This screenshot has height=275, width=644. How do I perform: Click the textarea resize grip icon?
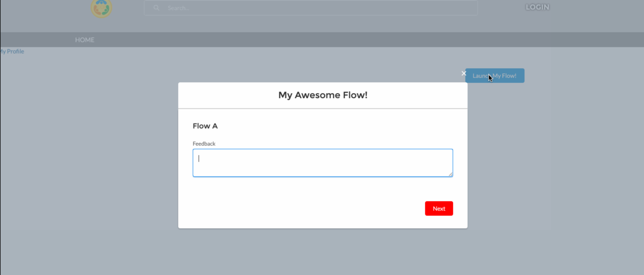point(450,175)
